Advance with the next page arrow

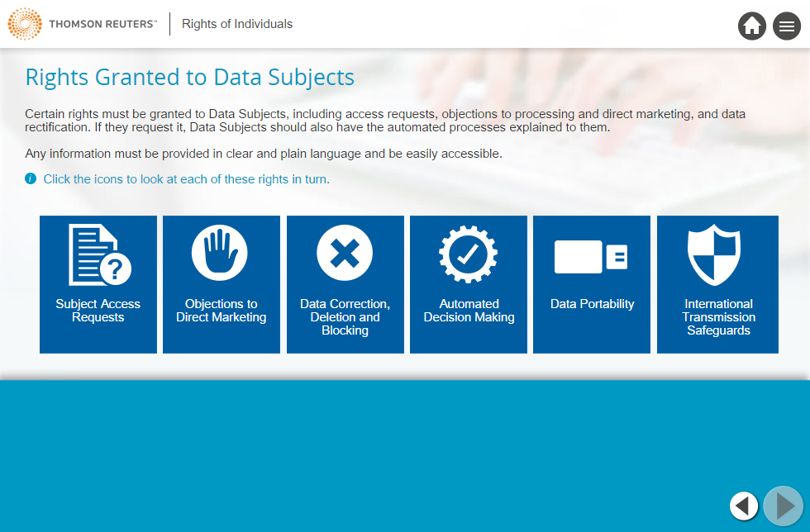tap(783, 506)
